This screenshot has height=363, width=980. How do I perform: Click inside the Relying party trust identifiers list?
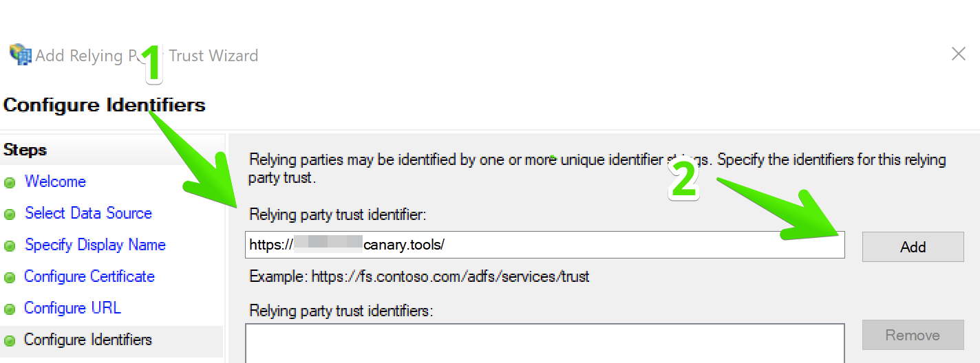(x=544, y=343)
